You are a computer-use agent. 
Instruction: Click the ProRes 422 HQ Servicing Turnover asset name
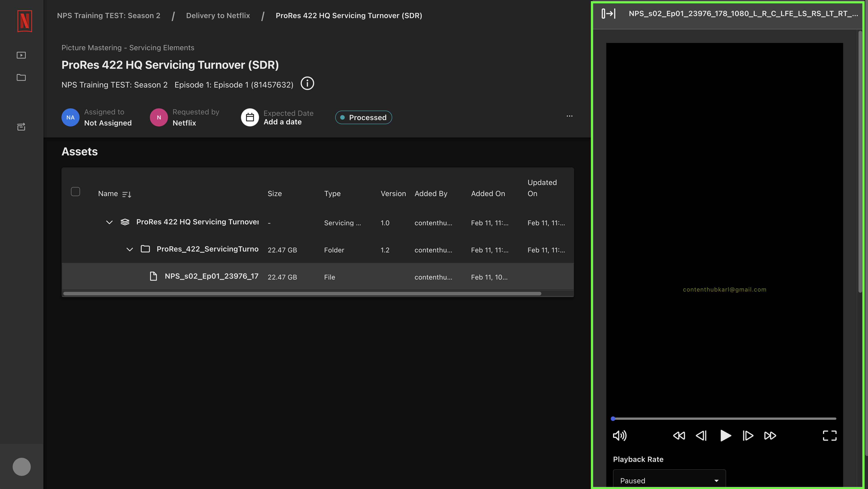(198, 222)
